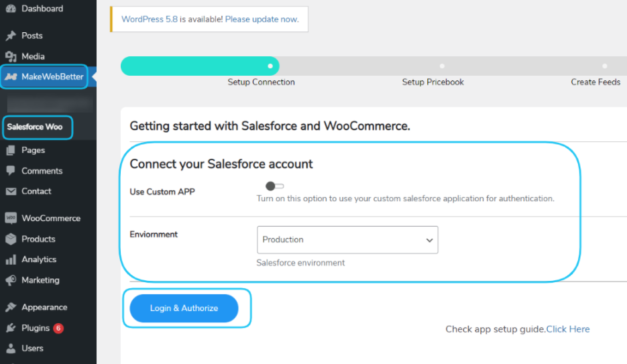
Task: Click the Media library icon
Action: pyautogui.click(x=11, y=56)
